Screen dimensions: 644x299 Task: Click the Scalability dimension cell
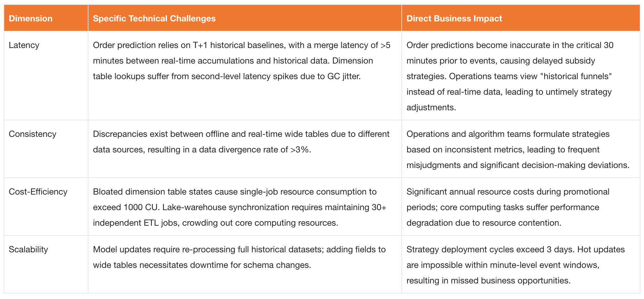pyautogui.click(x=28, y=249)
